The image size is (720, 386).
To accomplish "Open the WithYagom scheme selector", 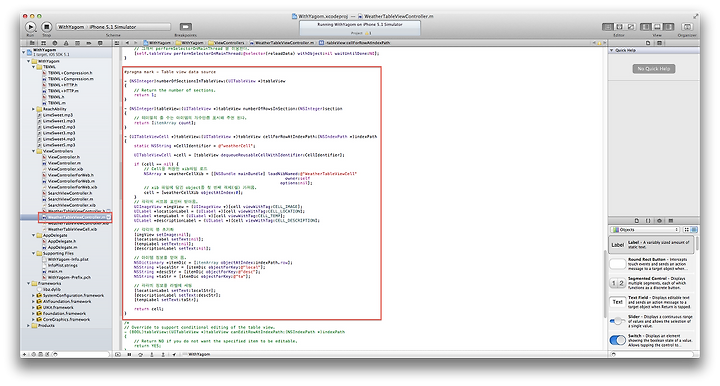I will (x=71, y=27).
